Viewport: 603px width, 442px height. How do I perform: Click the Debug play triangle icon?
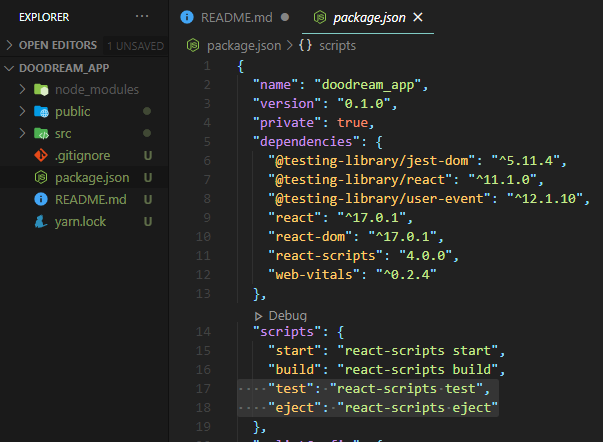[x=258, y=316]
